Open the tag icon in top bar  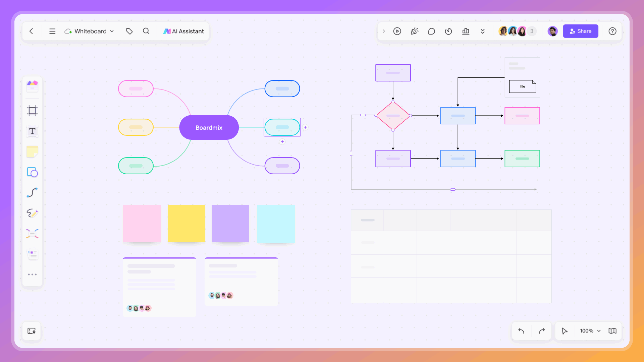coord(129,31)
